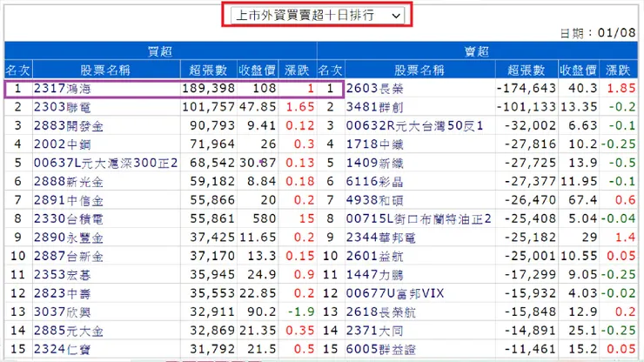The height and width of the screenshot is (362, 644).
Task: Select the 2618長榮航 stock link
Action: pyautogui.click(x=380, y=312)
